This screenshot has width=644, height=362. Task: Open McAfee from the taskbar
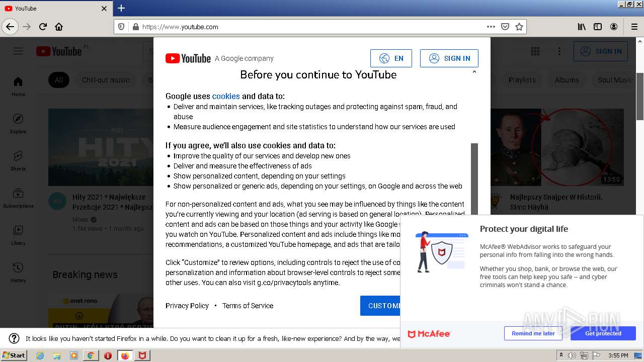pos(142,355)
